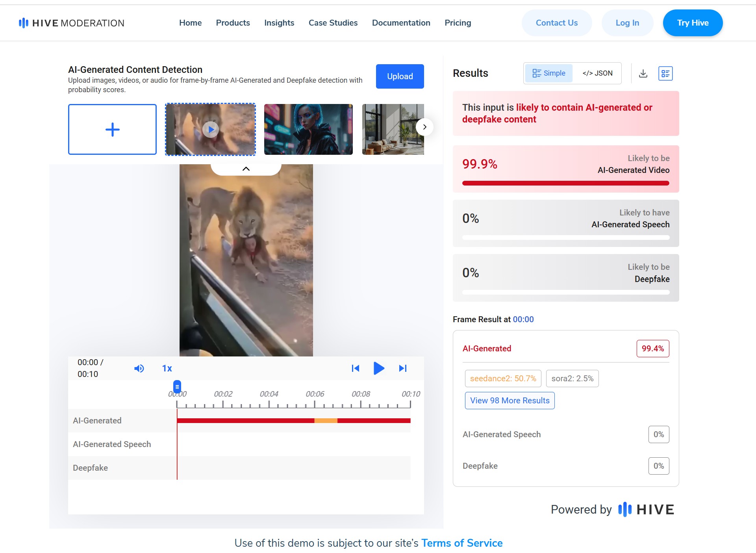
Task: Click the Contact Us button
Action: tap(557, 23)
